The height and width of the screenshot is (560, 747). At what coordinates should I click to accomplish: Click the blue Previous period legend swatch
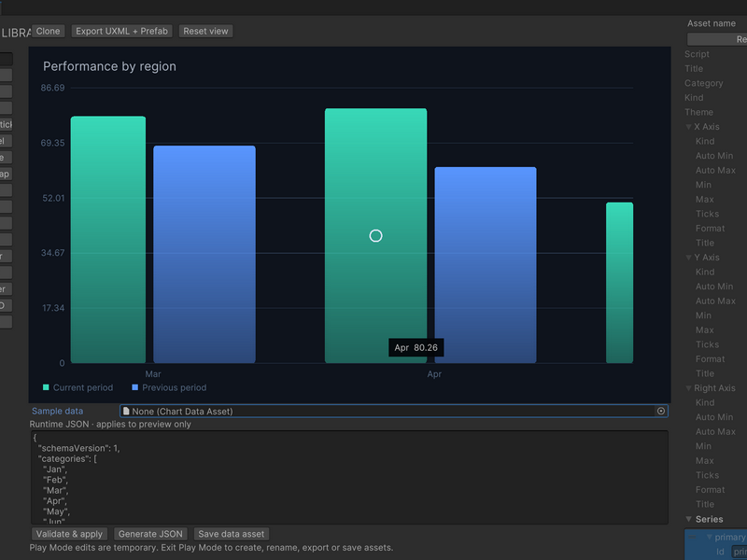pyautogui.click(x=134, y=387)
